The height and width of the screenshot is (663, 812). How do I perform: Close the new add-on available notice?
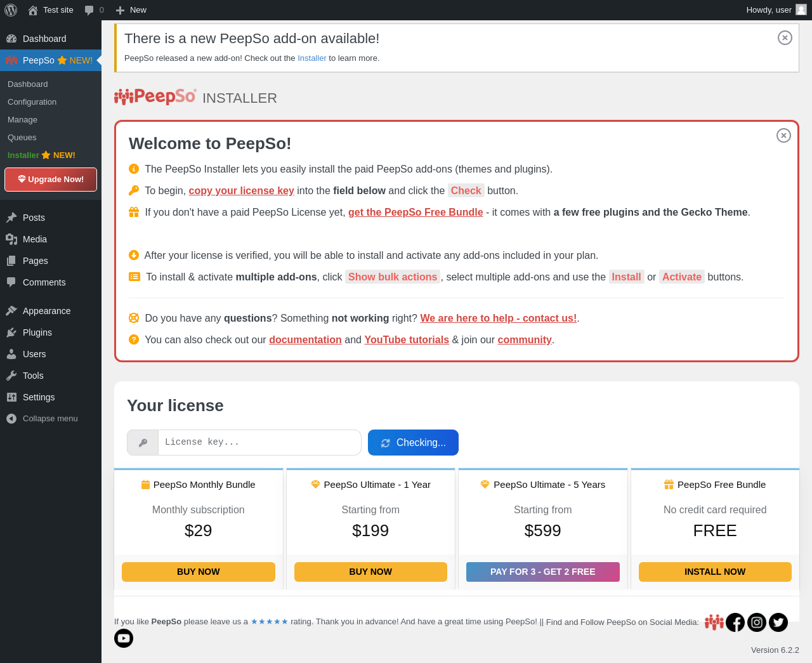(785, 37)
